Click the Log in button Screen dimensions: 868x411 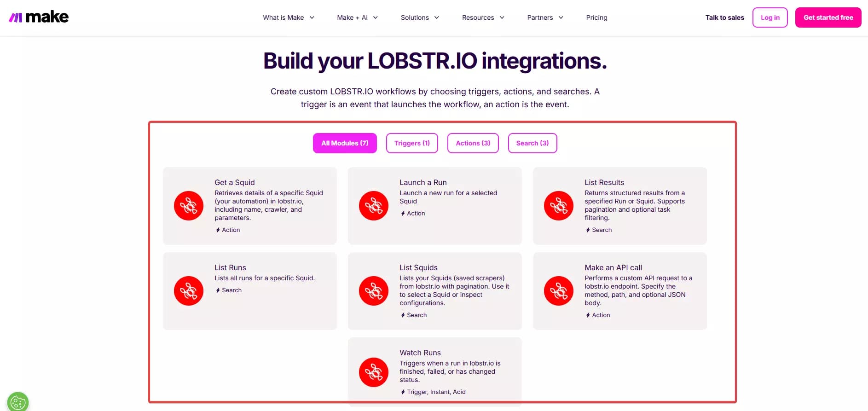pyautogui.click(x=770, y=17)
